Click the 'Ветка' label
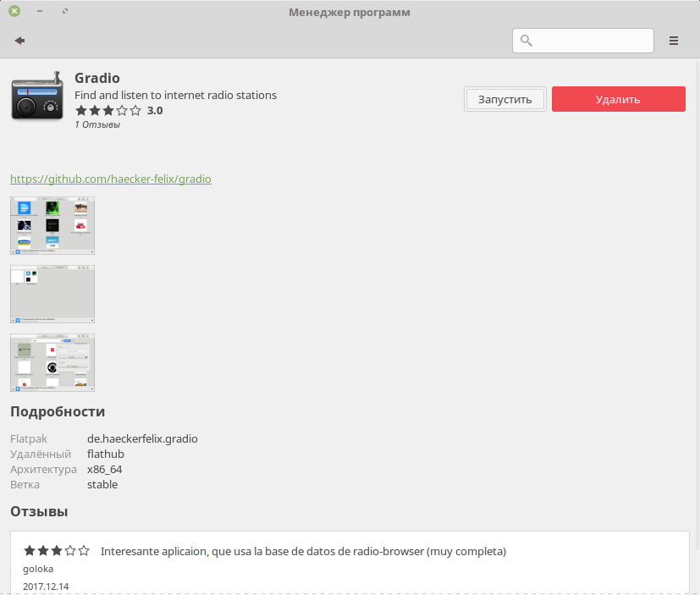Screen dimensions: 700x595 (x=25, y=484)
